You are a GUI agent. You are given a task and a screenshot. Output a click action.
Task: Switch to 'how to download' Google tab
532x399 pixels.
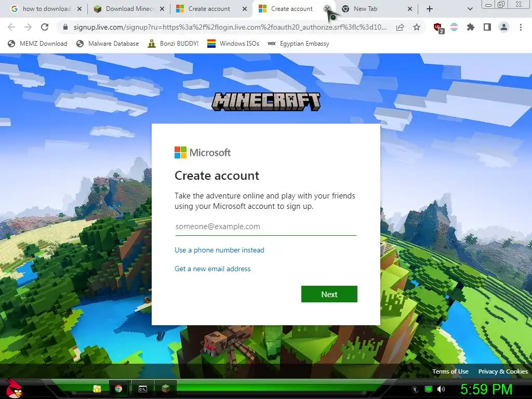click(x=42, y=9)
